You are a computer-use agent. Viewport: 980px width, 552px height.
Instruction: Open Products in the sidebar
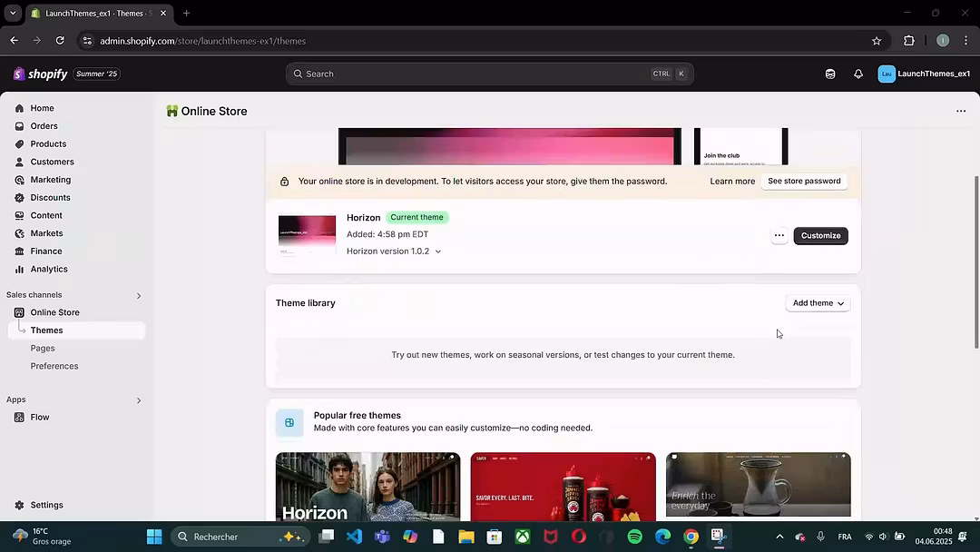tap(48, 143)
